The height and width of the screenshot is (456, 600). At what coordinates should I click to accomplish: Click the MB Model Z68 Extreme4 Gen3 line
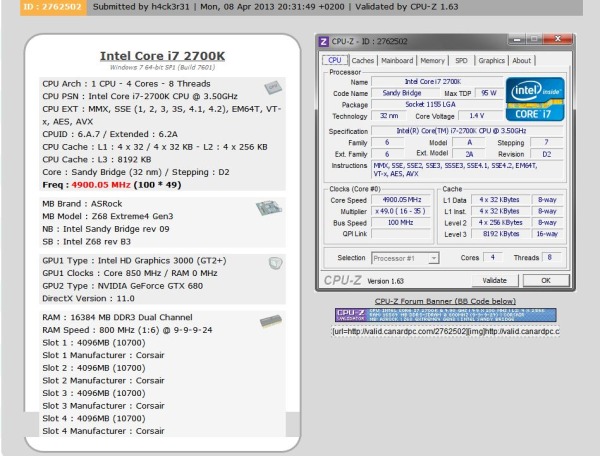pyautogui.click(x=108, y=216)
